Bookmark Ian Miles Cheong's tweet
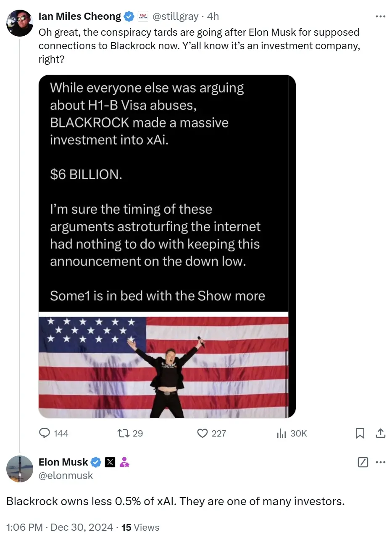 [360, 433]
